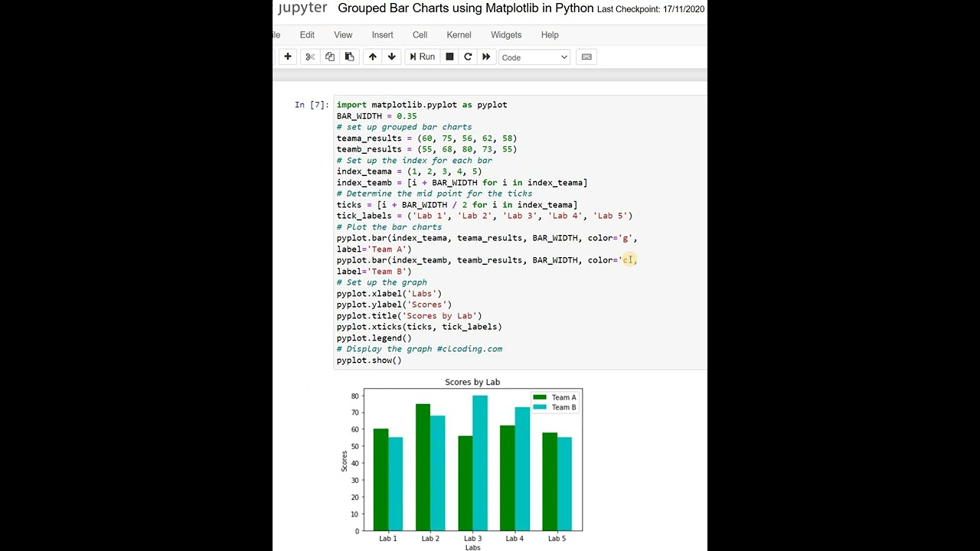The image size is (980, 551).
Task: Run the current cell
Action: pyautogui.click(x=423, y=57)
